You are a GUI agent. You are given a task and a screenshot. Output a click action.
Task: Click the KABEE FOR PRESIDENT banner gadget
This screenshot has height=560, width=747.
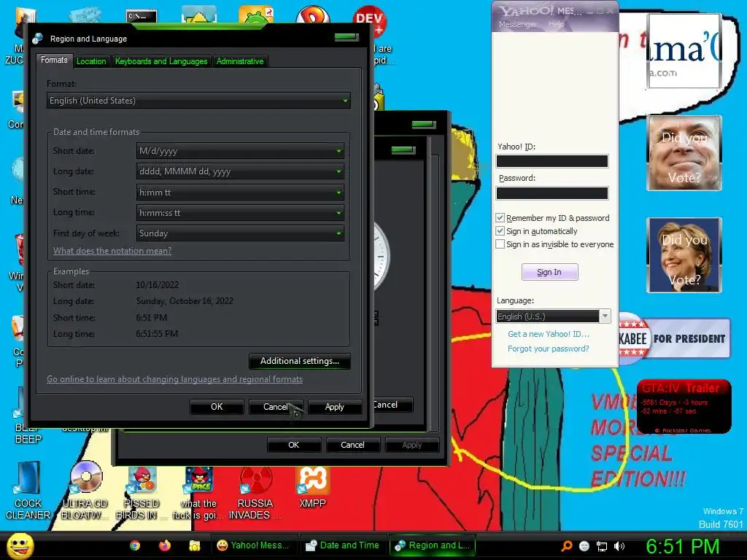[674, 338]
